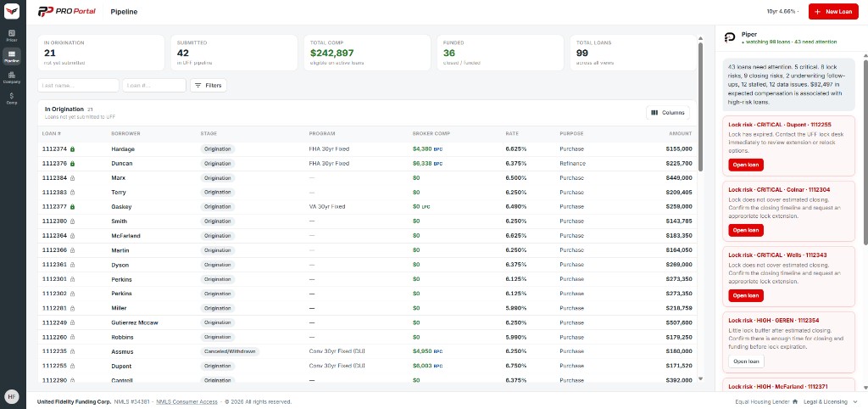Click the VA 30yr Fixed program cell

(327, 207)
